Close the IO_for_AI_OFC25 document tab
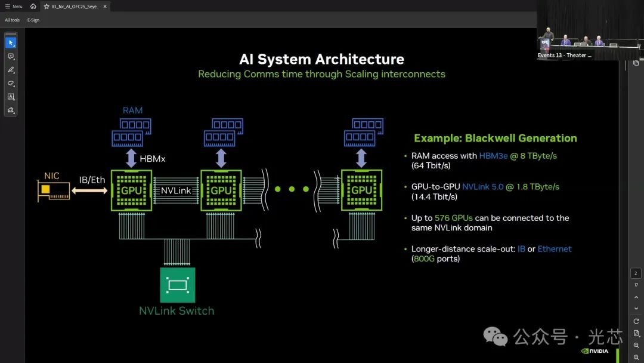This screenshot has height=363, width=644. click(x=105, y=7)
